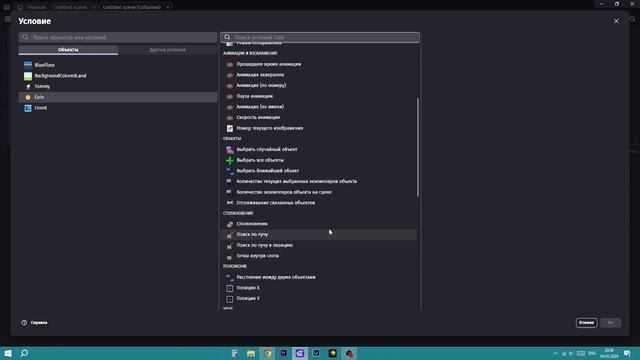The height and width of the screenshot is (360, 640).
Task: Open the Windows taskbar search
Action: click(24, 353)
